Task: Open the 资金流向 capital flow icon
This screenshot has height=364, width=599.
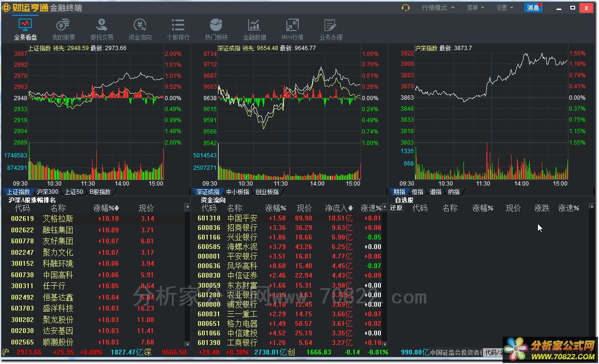Action: tap(140, 29)
